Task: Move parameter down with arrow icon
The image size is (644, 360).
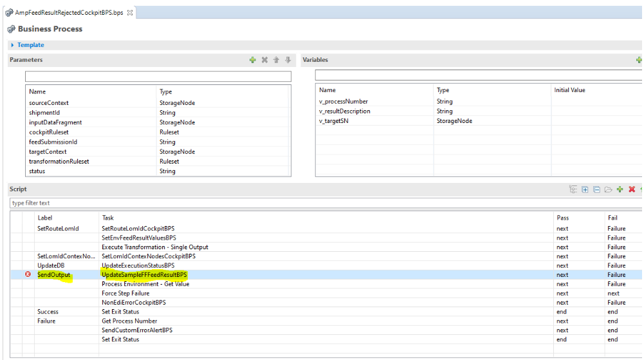Action: pyautogui.click(x=288, y=60)
